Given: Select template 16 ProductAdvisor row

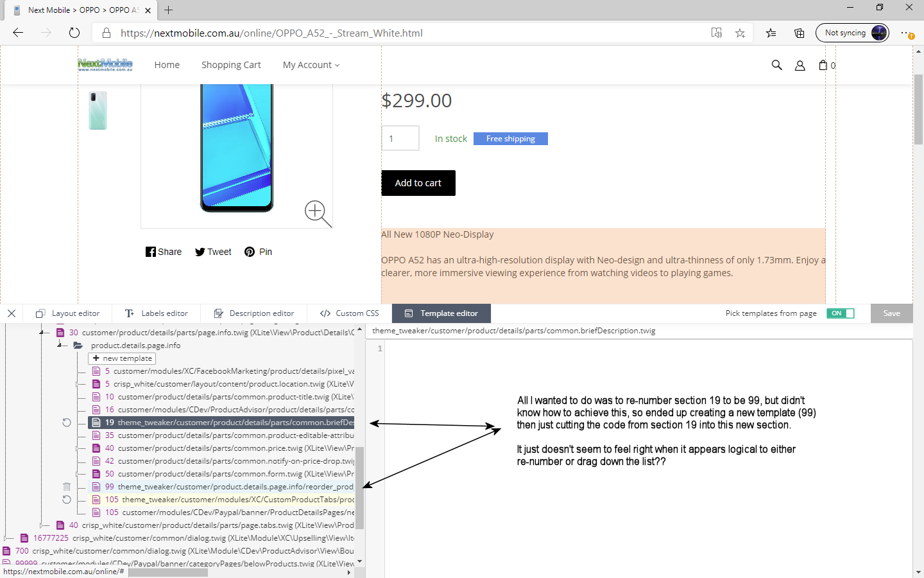Looking at the screenshot, I should [222, 410].
